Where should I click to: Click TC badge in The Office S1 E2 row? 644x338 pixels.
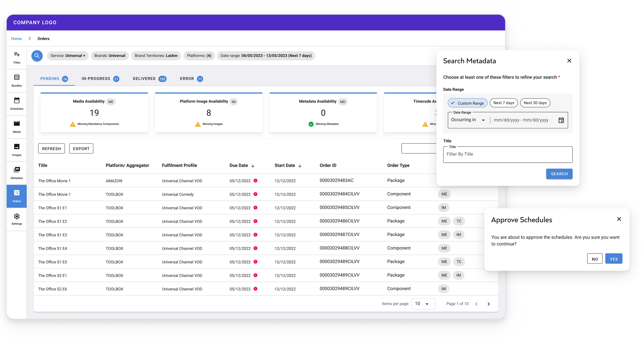459,221
